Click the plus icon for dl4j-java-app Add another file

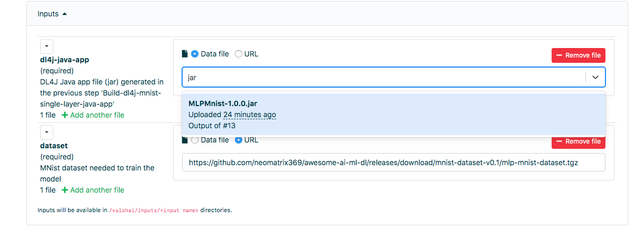[x=65, y=115]
